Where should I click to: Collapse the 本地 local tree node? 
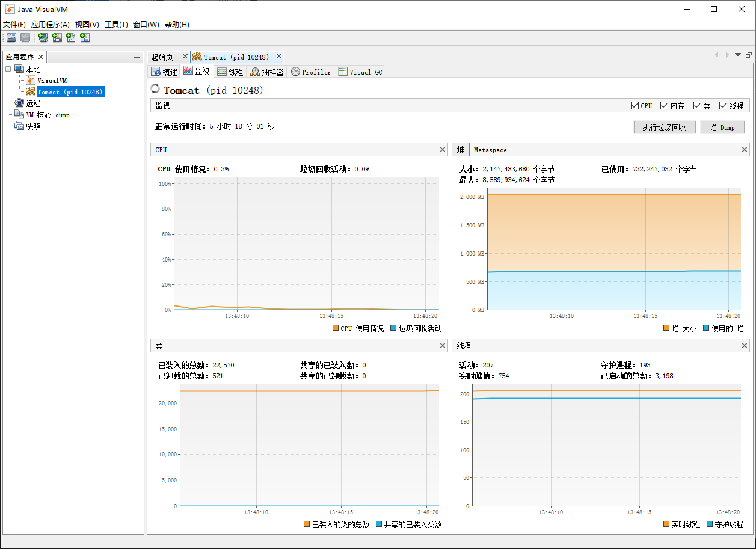click(8, 69)
